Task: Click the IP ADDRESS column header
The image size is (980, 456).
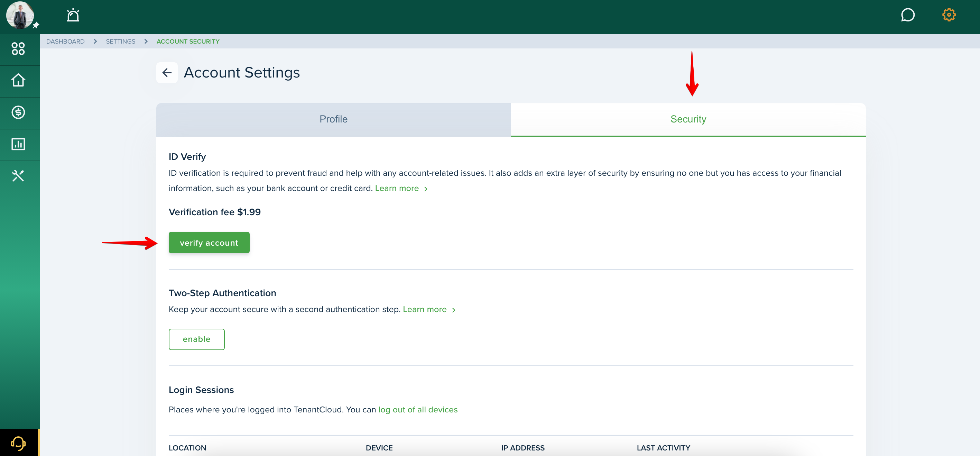Action: coord(523,448)
